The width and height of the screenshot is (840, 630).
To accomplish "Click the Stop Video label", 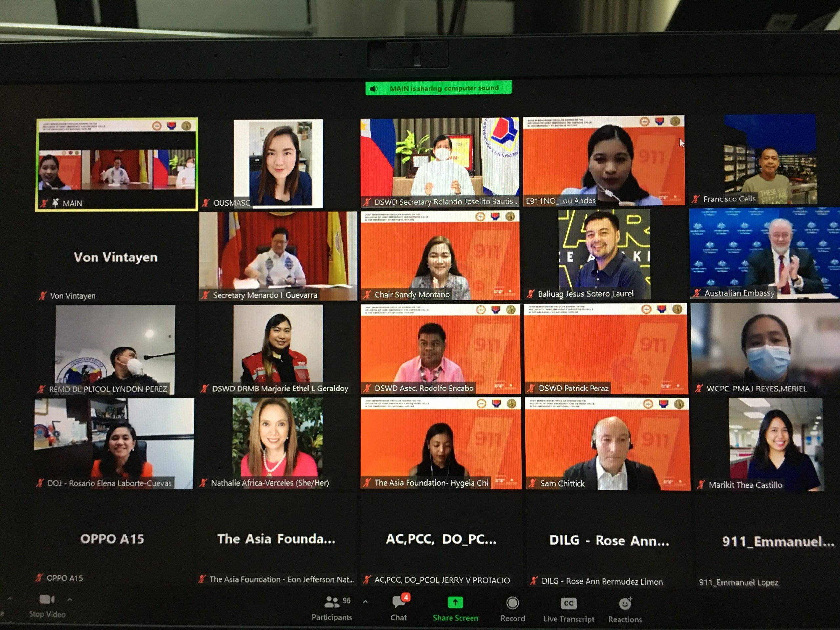I will click(x=47, y=615).
